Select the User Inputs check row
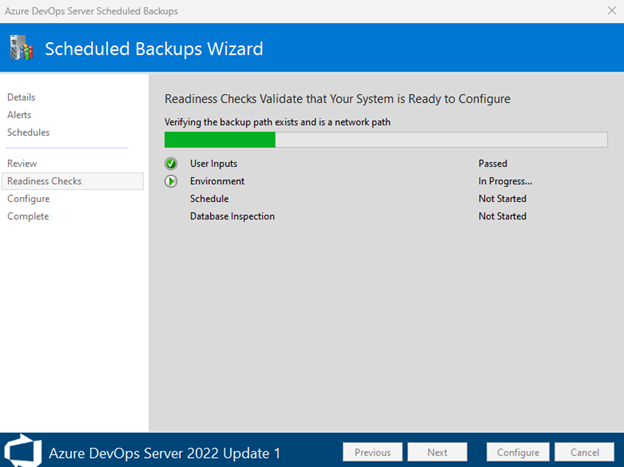This screenshot has width=624, height=467. pyautogui.click(x=214, y=163)
